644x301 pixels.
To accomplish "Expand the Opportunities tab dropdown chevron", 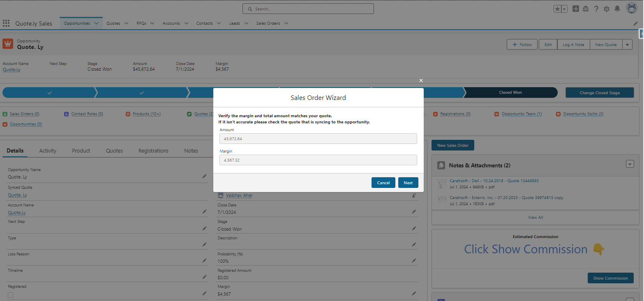I will 97,23.
